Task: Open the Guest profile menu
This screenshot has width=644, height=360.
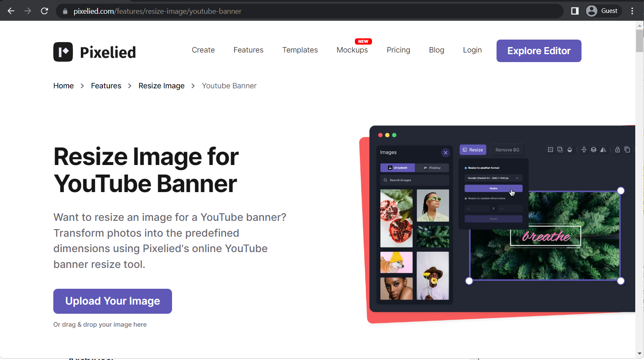Action: [x=604, y=11]
